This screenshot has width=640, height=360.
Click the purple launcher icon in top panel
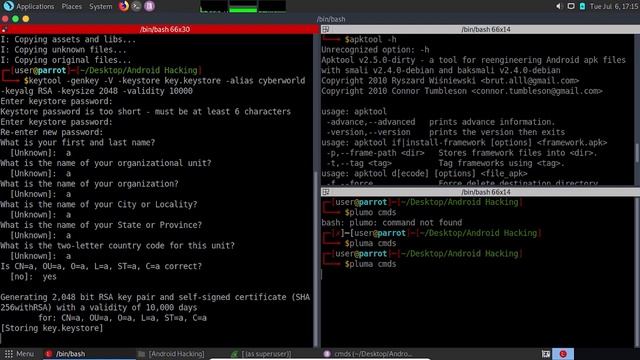(149, 6)
